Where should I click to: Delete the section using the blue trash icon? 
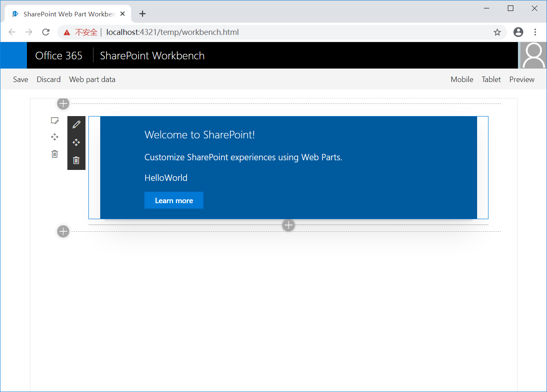tap(55, 154)
